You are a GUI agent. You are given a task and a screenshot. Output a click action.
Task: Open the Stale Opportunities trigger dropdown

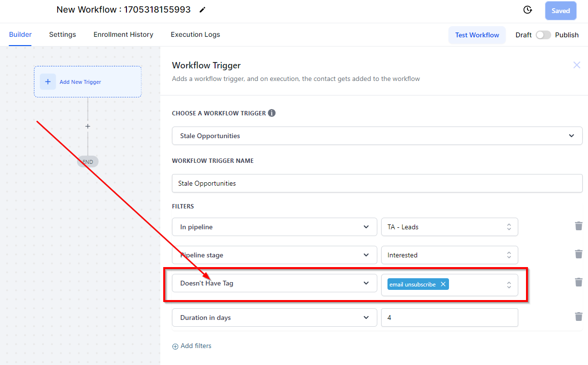click(377, 136)
